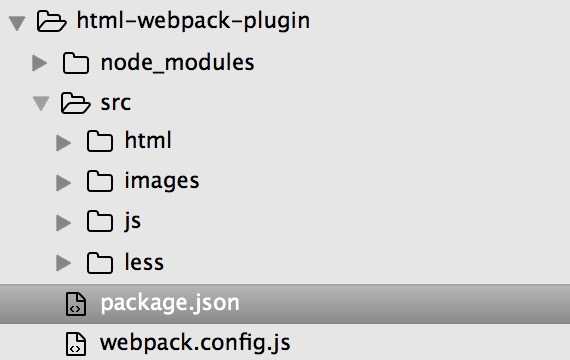Click the html-webpack-plugin open folder icon
570x360 pixels.
pos(52,21)
